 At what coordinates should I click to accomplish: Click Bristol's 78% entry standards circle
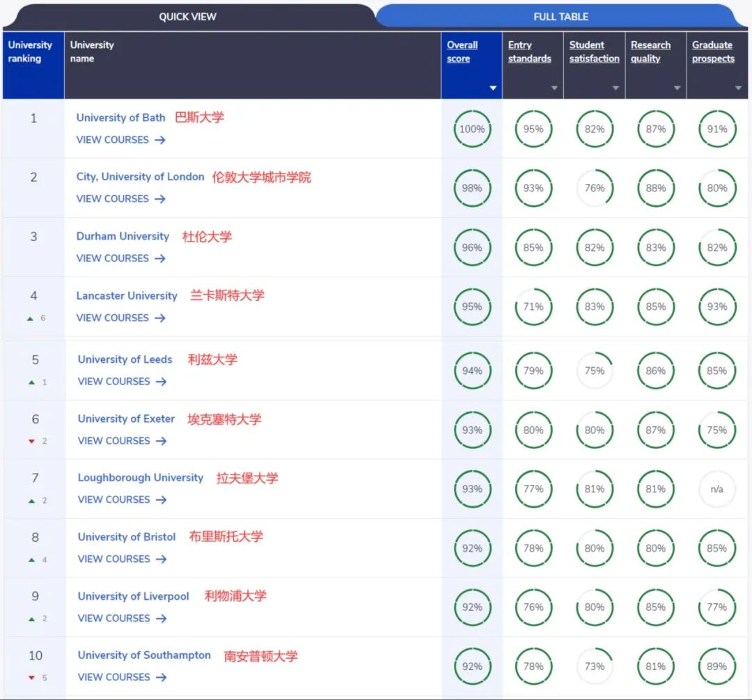[533, 548]
